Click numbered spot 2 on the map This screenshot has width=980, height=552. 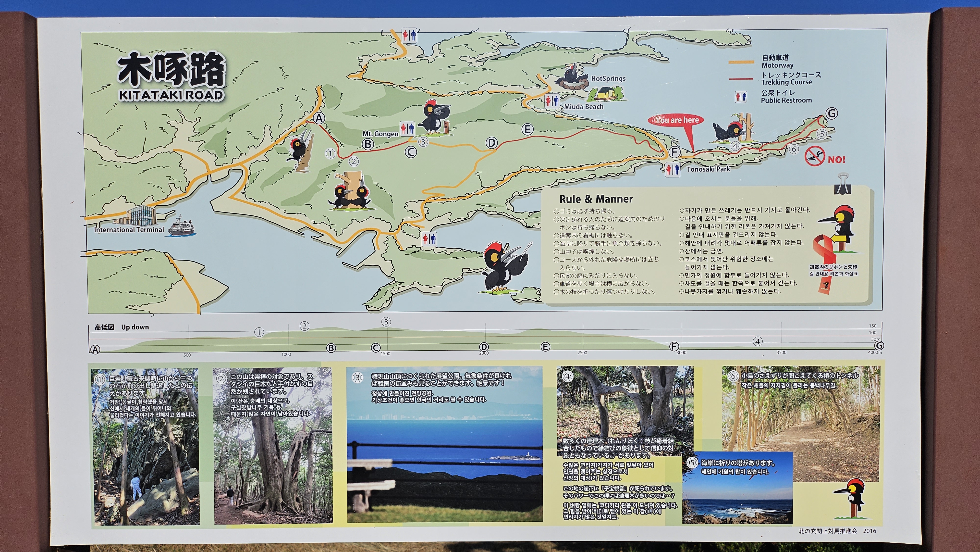354,162
